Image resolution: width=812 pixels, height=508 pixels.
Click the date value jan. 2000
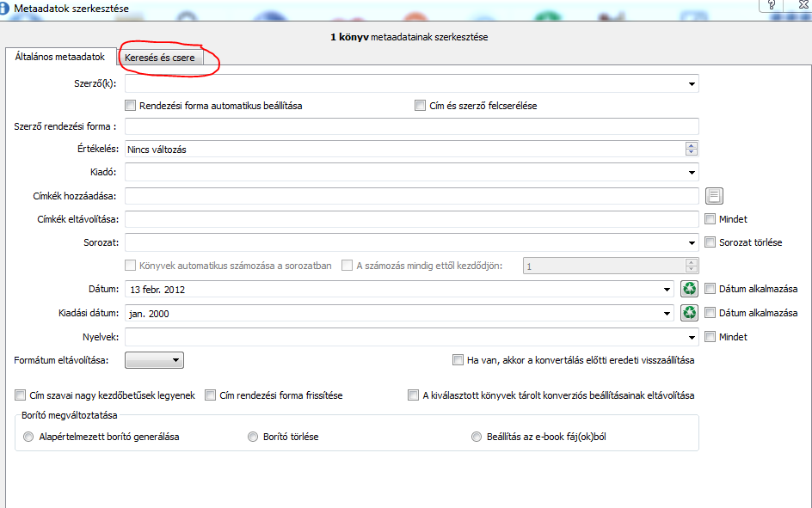click(x=149, y=314)
